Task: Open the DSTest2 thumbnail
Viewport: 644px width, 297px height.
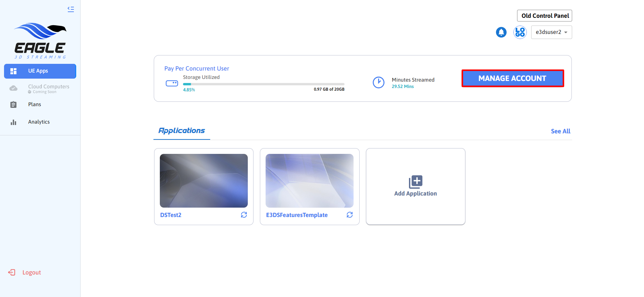Action: 203,181
